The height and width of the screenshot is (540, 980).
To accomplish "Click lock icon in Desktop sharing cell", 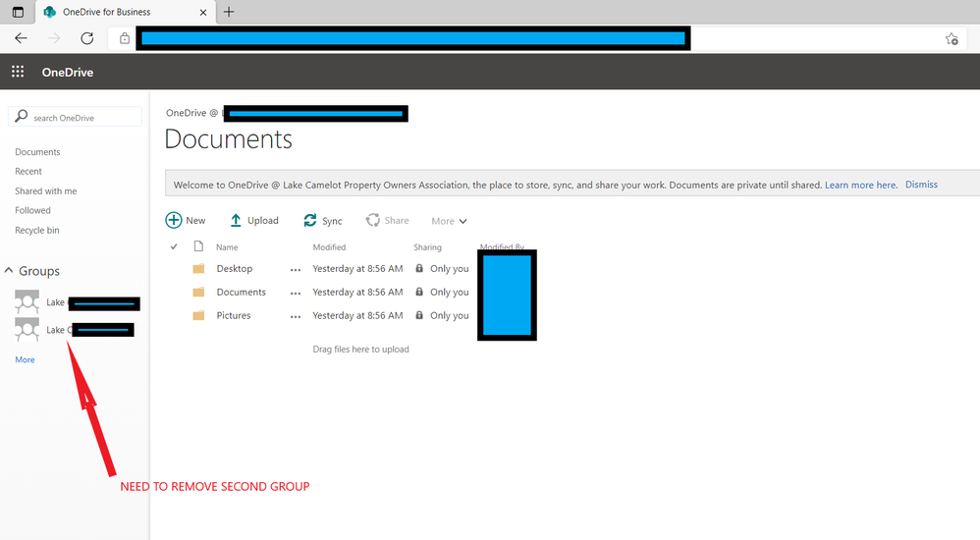I will 419,268.
